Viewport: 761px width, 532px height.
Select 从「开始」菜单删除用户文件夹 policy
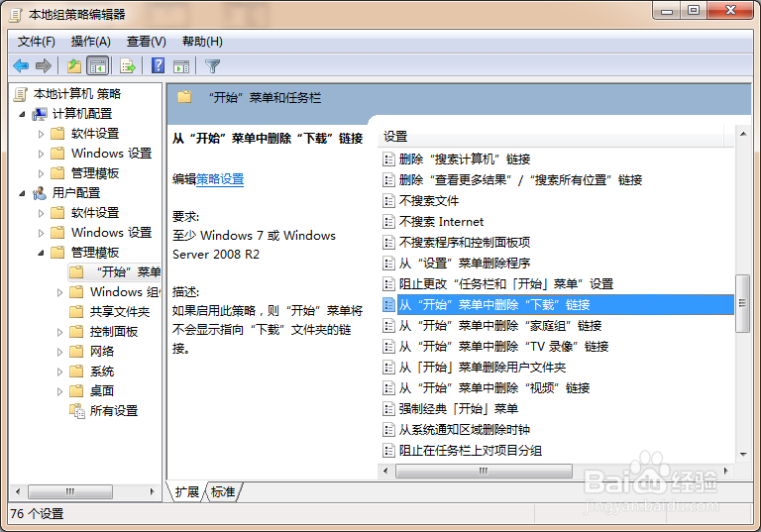[x=483, y=368]
